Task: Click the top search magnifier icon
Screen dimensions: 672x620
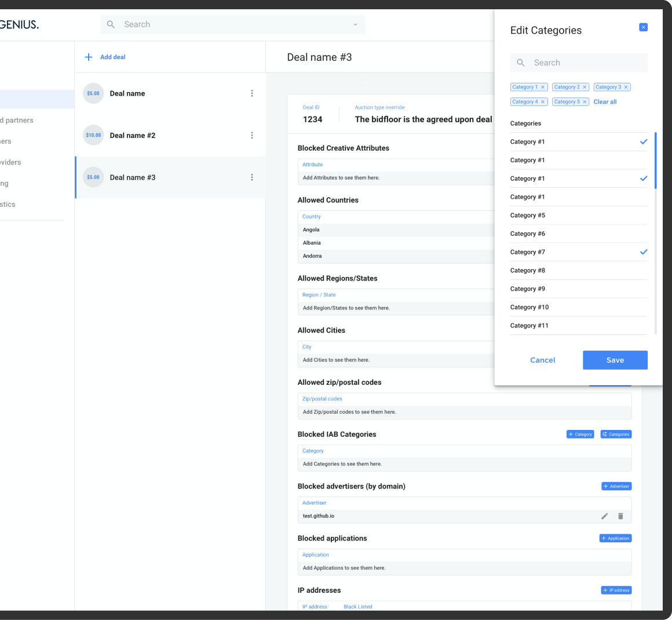Action: (x=111, y=24)
